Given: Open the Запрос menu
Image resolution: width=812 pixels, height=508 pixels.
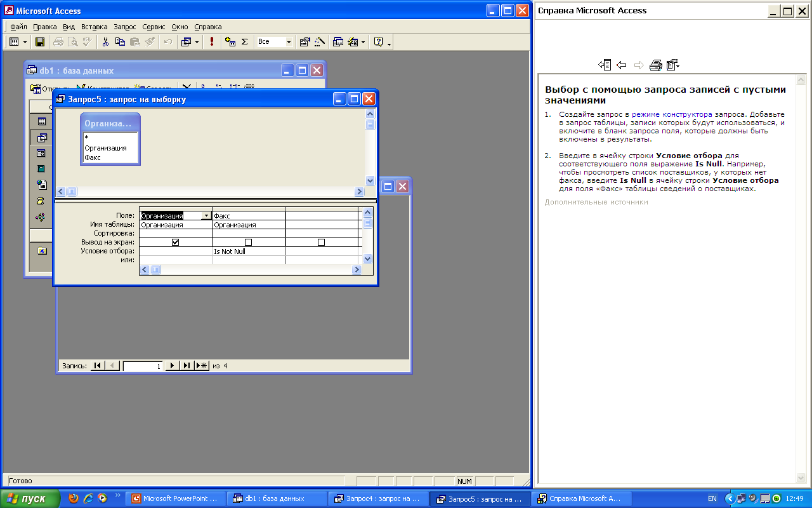Looking at the screenshot, I should point(125,27).
